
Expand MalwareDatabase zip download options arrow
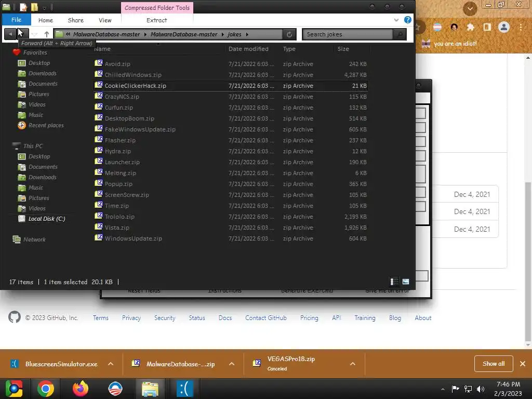[232, 364]
